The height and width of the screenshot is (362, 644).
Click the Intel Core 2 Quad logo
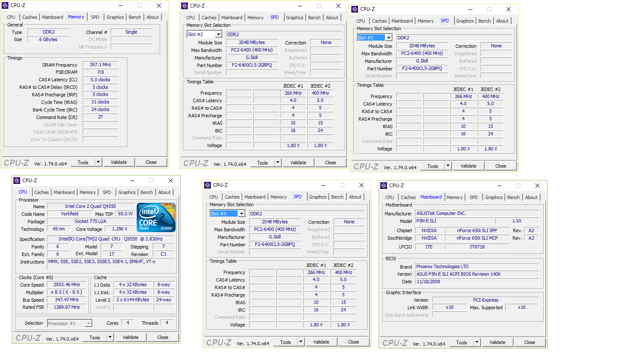[156, 217]
